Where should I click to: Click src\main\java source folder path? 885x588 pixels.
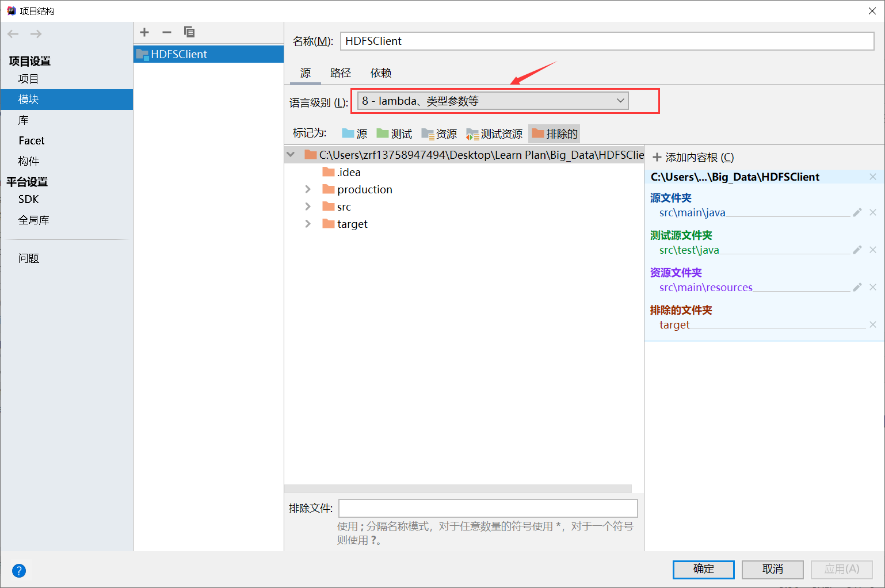(692, 212)
